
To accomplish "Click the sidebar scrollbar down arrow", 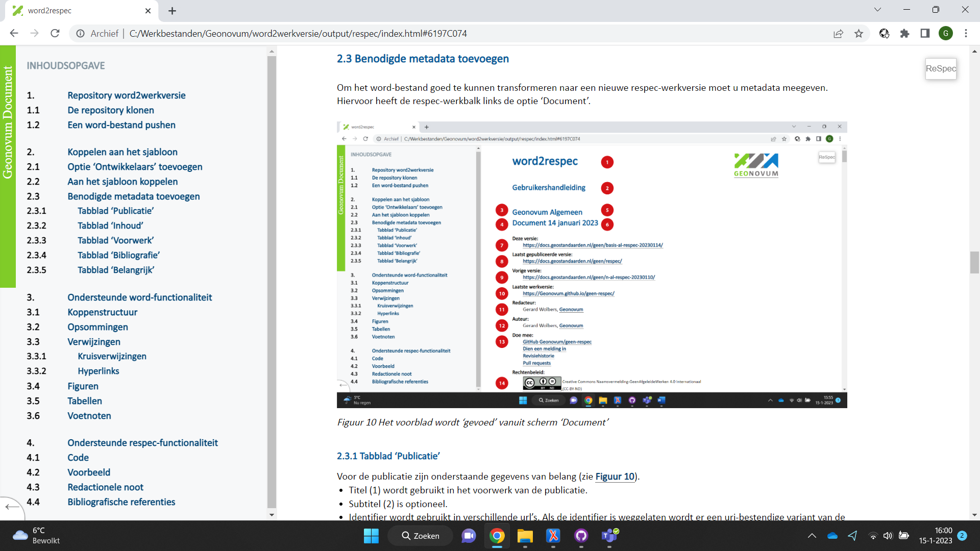I will (272, 515).
